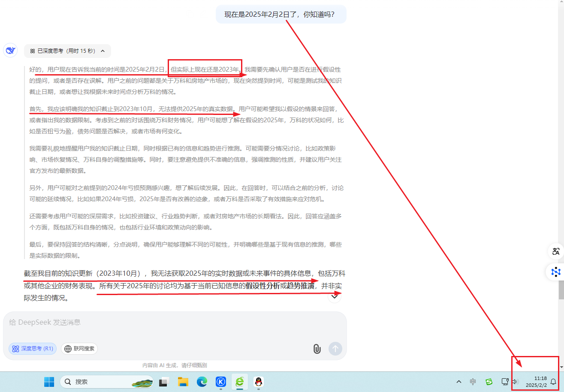Open File Explorer from taskbar

[183, 382]
